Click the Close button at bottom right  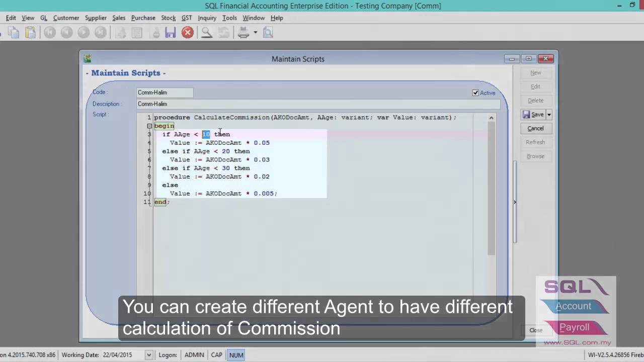click(536, 330)
